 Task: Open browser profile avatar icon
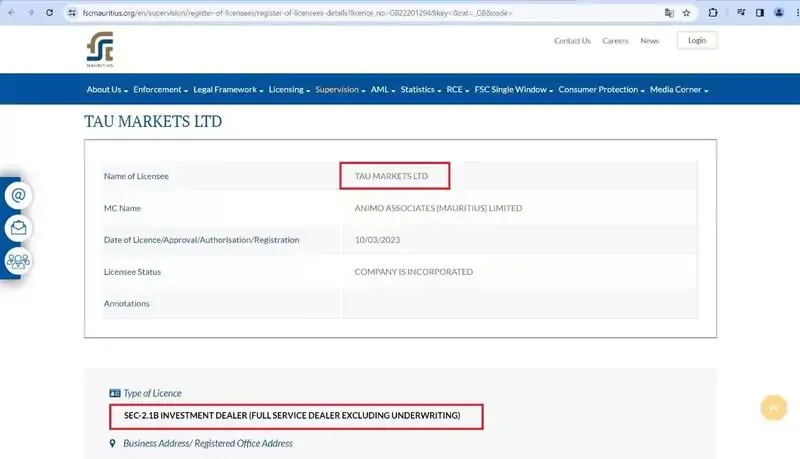tap(779, 13)
